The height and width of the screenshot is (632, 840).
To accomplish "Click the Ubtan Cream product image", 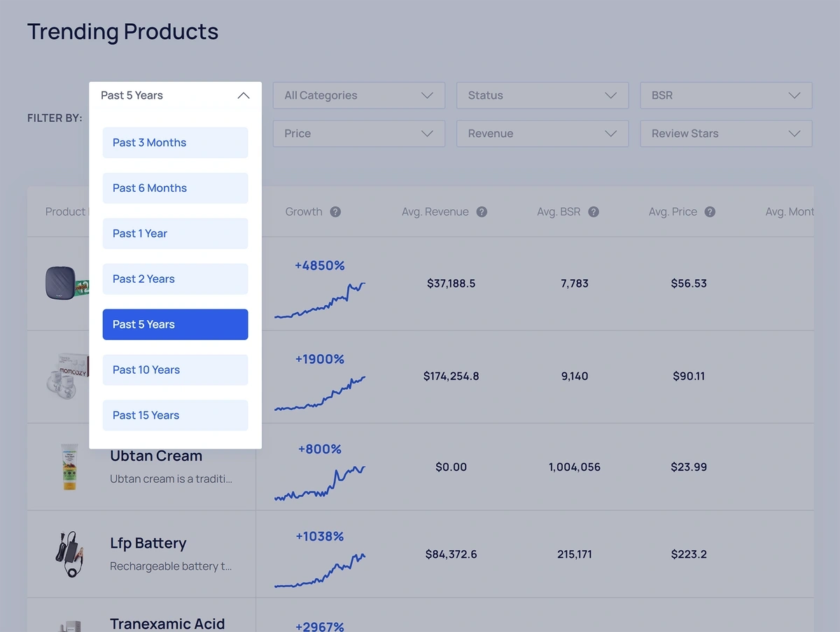I will (x=68, y=467).
